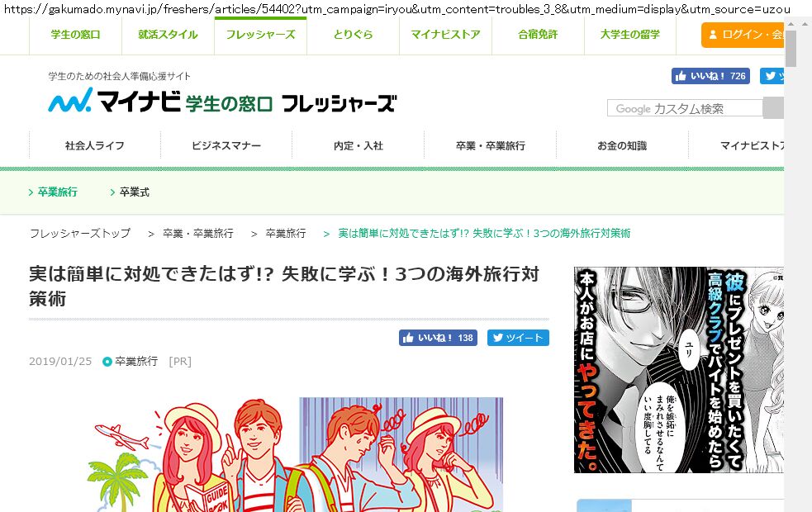The width and height of the screenshot is (812, 512).
Task: Click the travelers article illustration
Action: point(295,454)
